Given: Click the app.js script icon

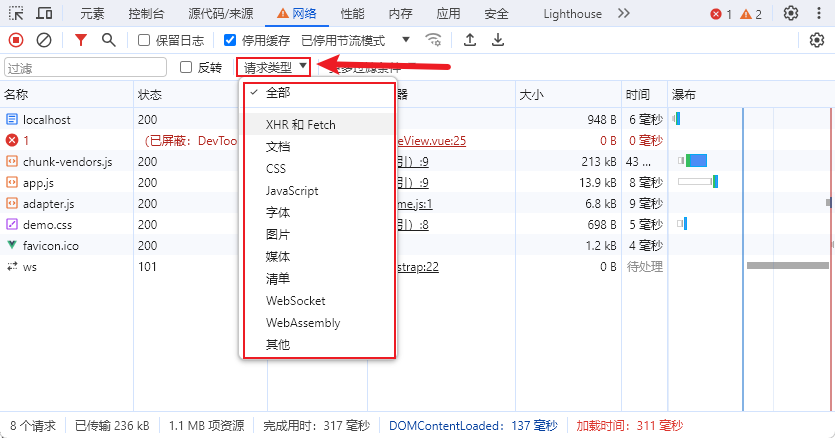Looking at the screenshot, I should (x=12, y=182).
